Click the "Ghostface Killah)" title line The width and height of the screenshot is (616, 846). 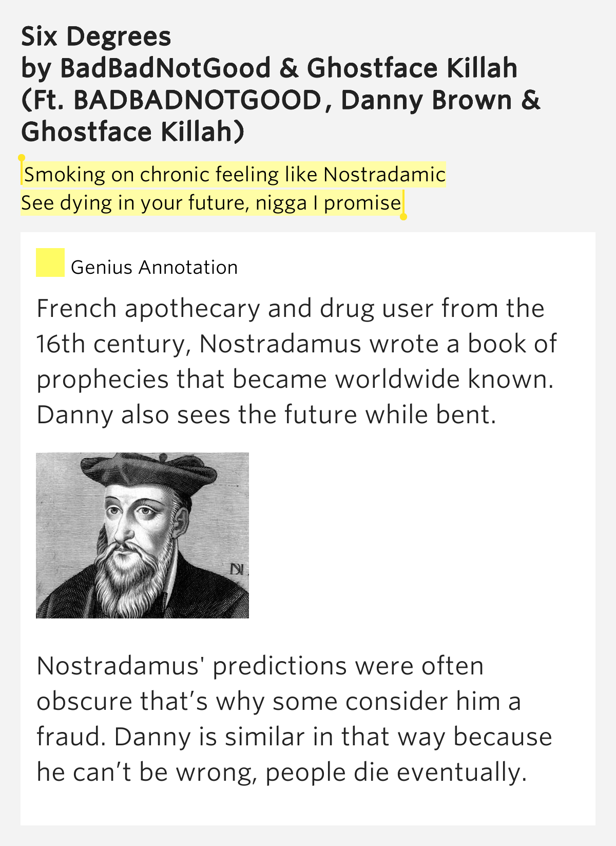pyautogui.click(x=132, y=132)
